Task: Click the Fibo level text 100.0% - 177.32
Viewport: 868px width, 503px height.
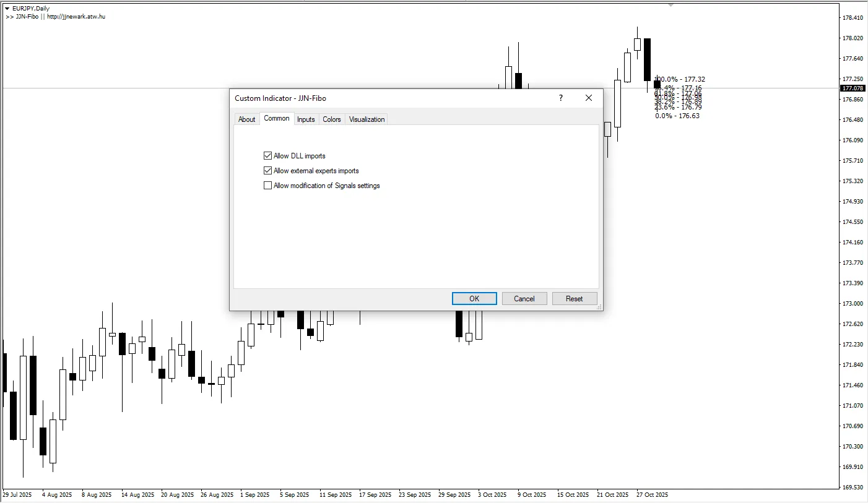Action: (x=680, y=79)
